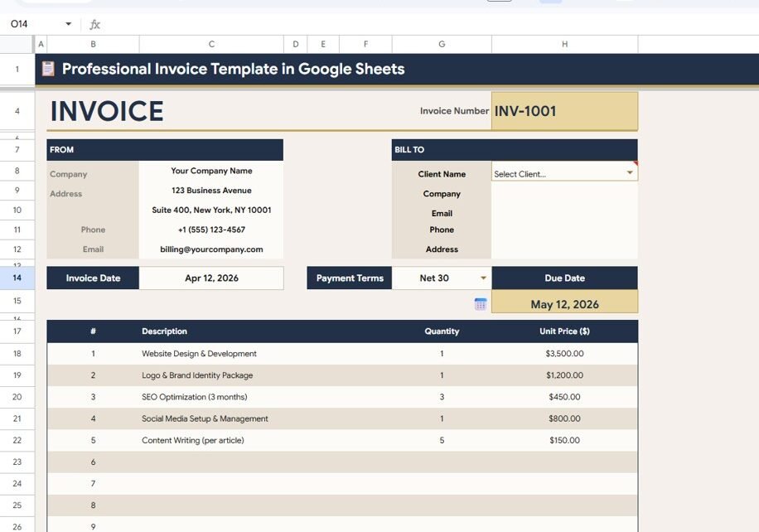The image size is (759, 532).
Task: Click the fx formula icon
Action: click(x=94, y=25)
